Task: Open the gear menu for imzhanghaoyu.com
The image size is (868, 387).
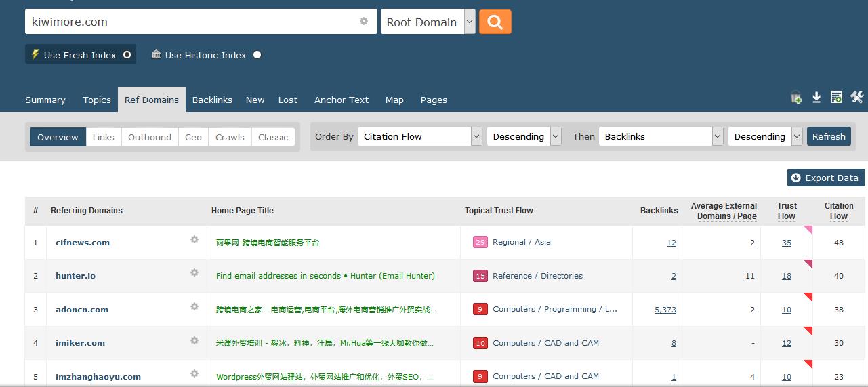Action: (x=194, y=373)
